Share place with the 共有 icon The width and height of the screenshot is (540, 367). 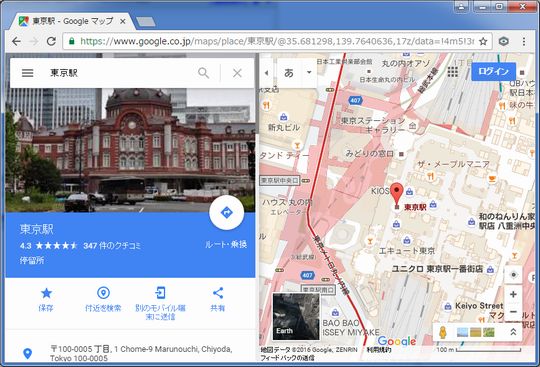tap(218, 293)
